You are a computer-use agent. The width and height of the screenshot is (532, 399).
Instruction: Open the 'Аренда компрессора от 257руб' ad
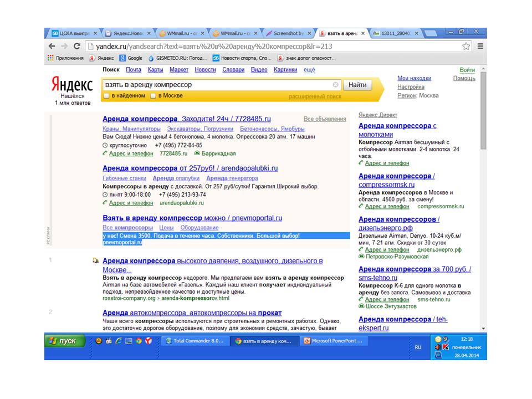pyautogui.click(x=190, y=168)
